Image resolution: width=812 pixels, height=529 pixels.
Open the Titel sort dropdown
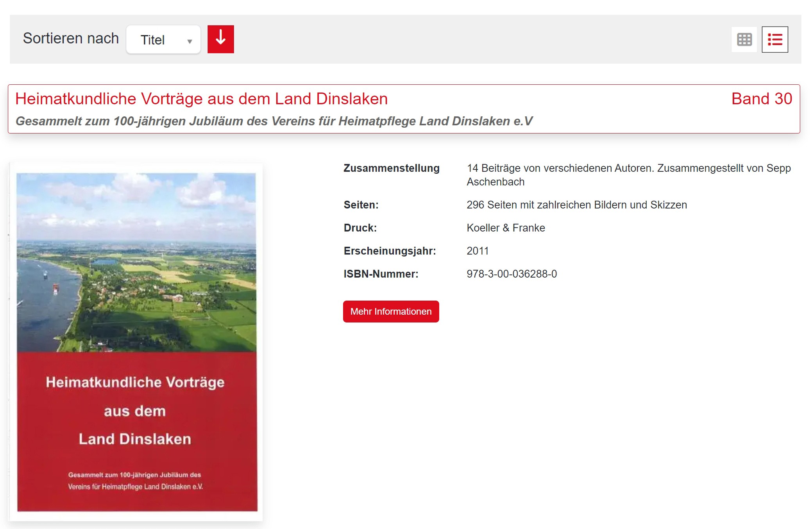coord(163,39)
